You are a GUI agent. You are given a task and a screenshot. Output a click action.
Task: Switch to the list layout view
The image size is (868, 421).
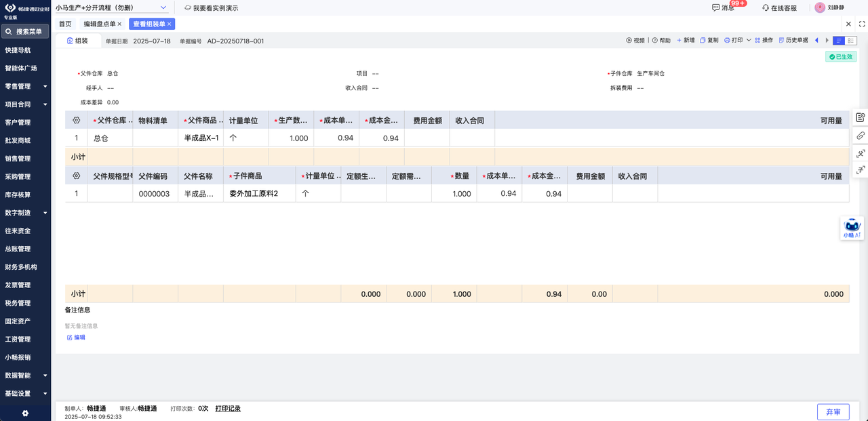[x=851, y=41]
